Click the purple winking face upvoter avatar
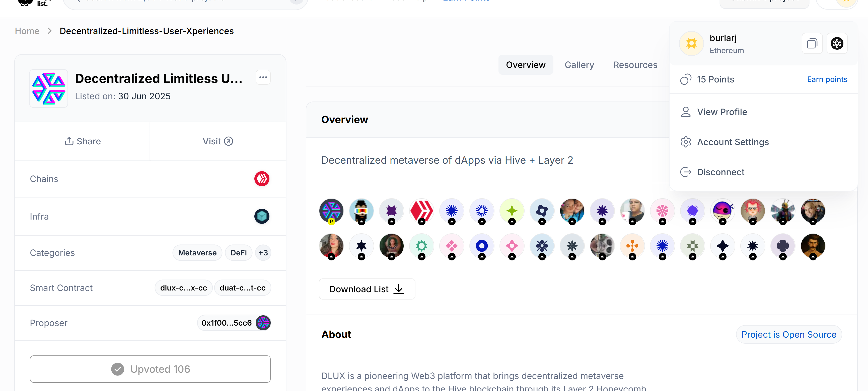868x391 pixels. [722, 211]
